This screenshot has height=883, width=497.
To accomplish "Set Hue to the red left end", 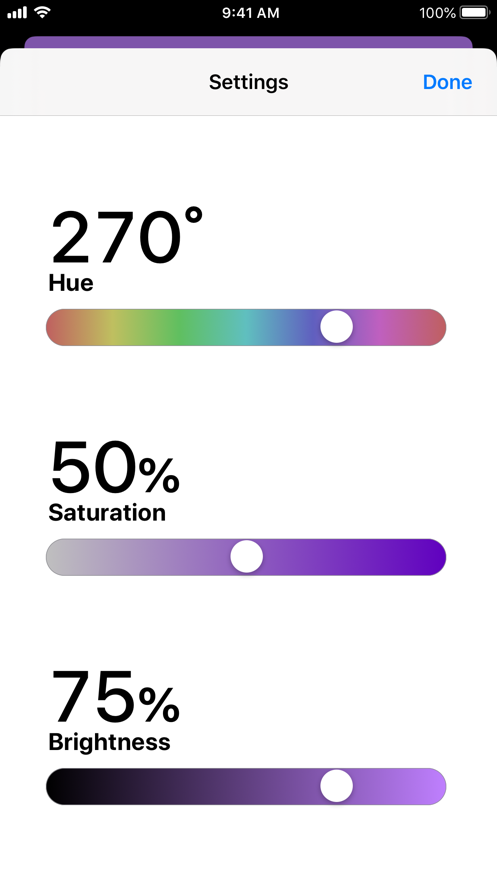I will point(56,327).
